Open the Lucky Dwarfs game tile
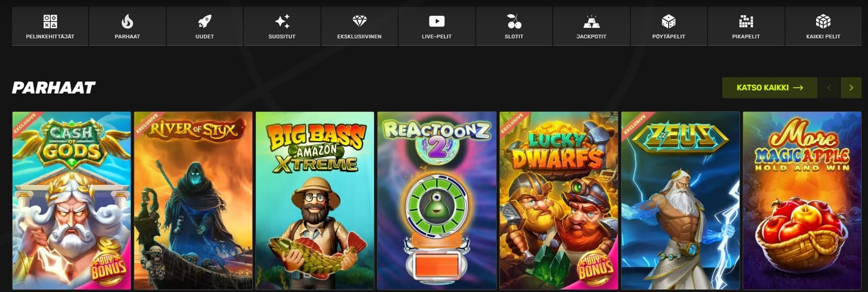The image size is (868, 292). 559,201
